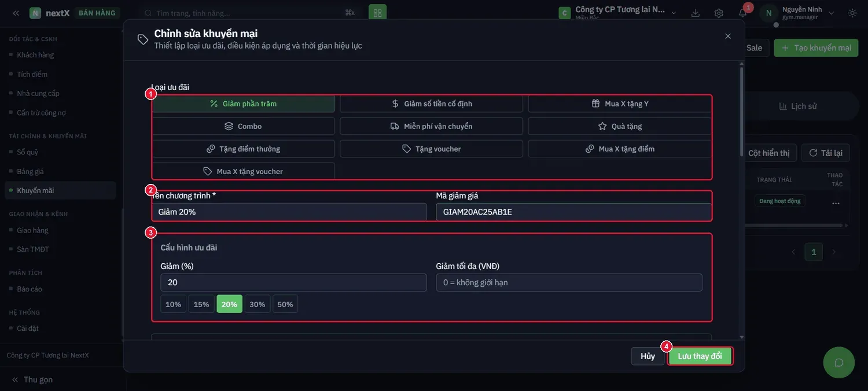Image resolution: width=868 pixels, height=391 pixels.
Task: Collapse the sidebar using the double-chevron icon
Action: pos(16,13)
